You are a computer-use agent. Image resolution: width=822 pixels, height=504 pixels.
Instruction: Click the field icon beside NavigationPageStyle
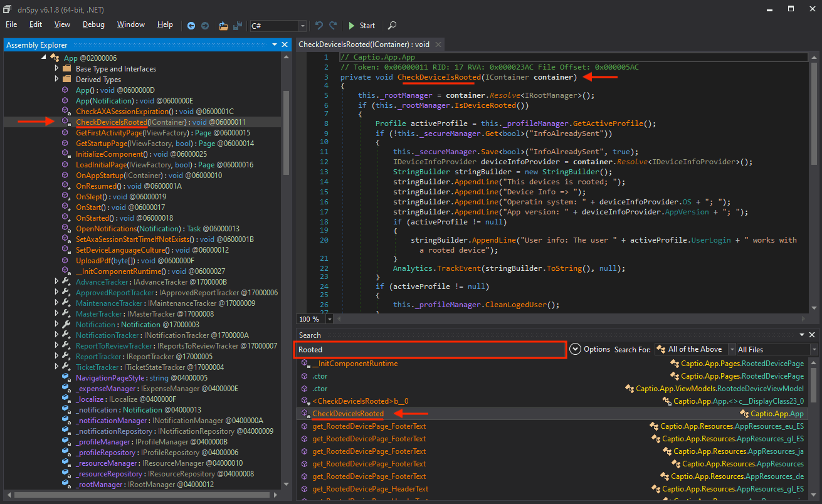point(66,377)
